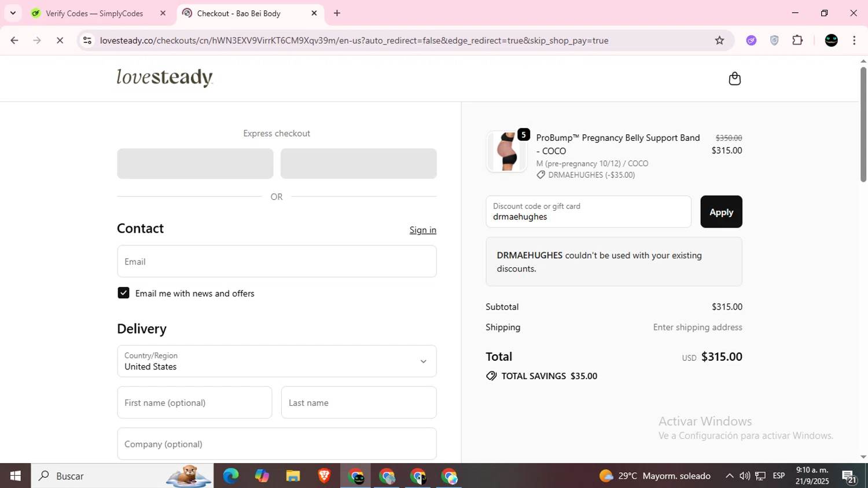View site information icon in address bar
The height and width of the screenshot is (488, 868).
pyautogui.click(x=87, y=41)
